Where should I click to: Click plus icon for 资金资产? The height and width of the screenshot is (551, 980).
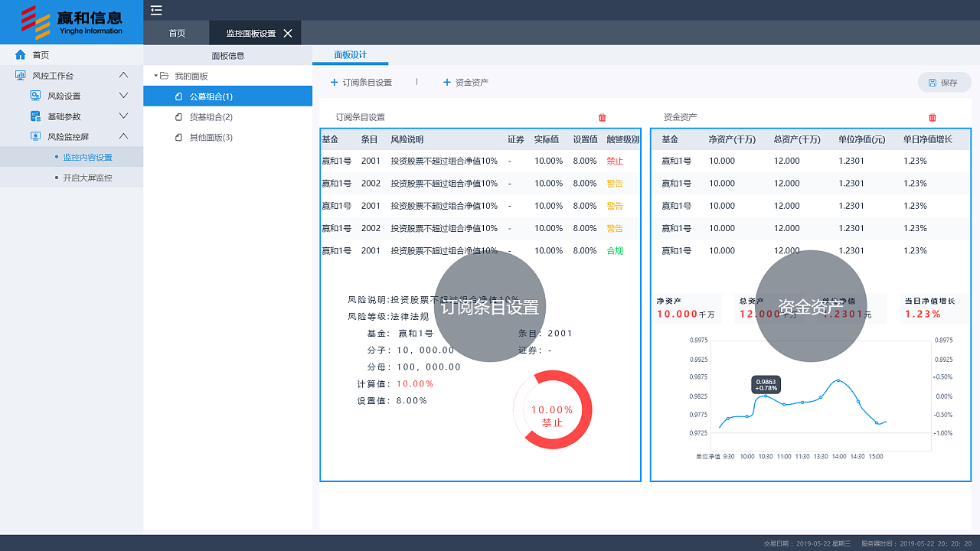pyautogui.click(x=447, y=82)
